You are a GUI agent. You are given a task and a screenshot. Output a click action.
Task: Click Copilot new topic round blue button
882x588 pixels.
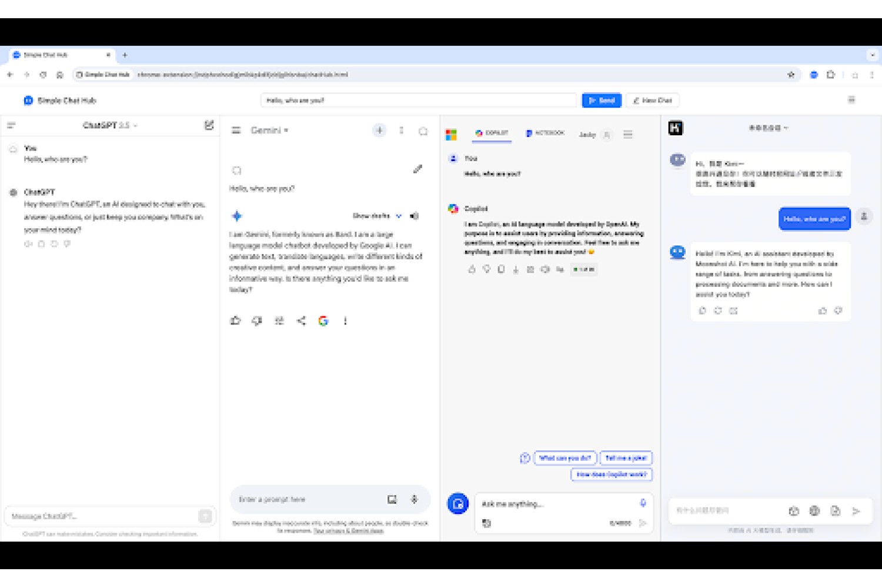pos(458,504)
